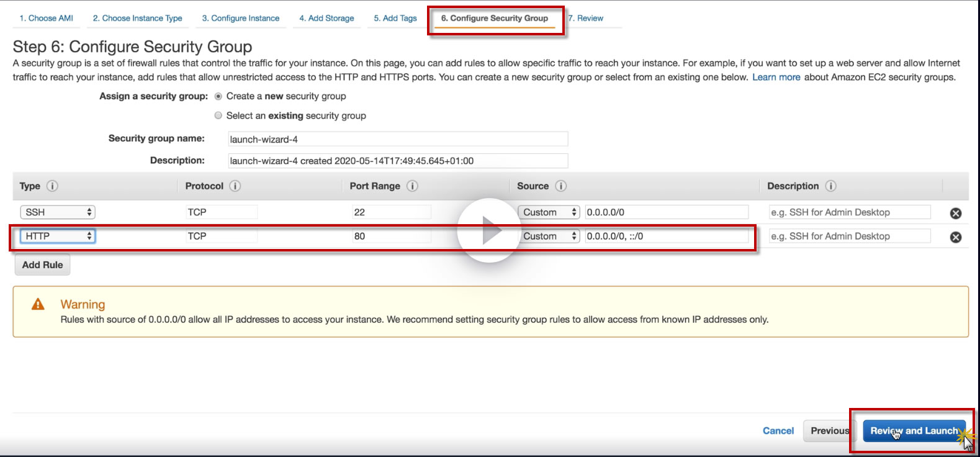Open the Learn more link
Viewport: 980px width, 457px height.
click(x=776, y=77)
